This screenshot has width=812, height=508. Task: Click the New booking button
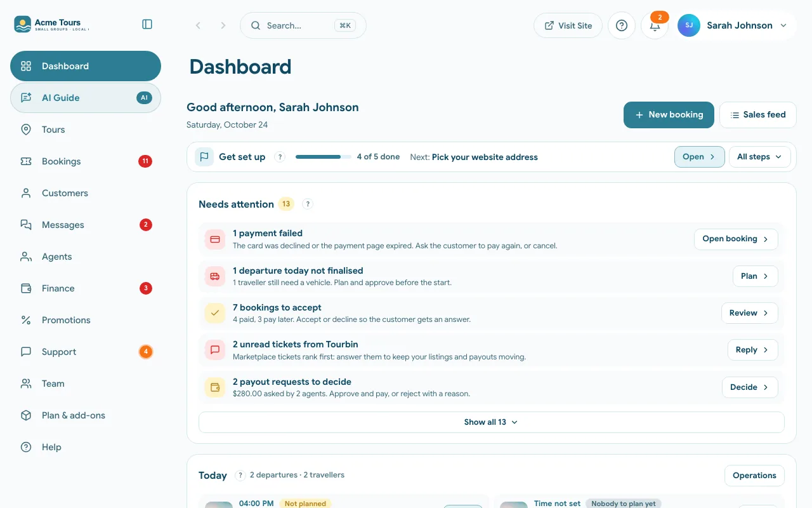[669, 115]
